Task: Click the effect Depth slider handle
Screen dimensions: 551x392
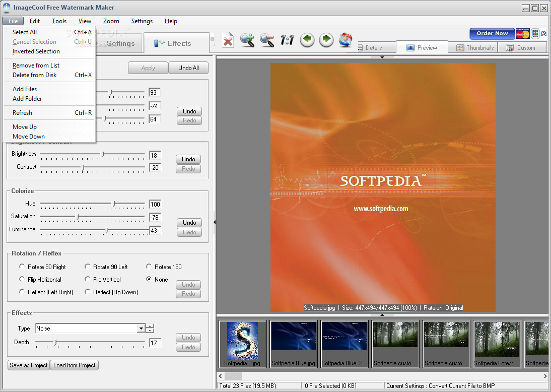Action: pyautogui.click(x=55, y=342)
